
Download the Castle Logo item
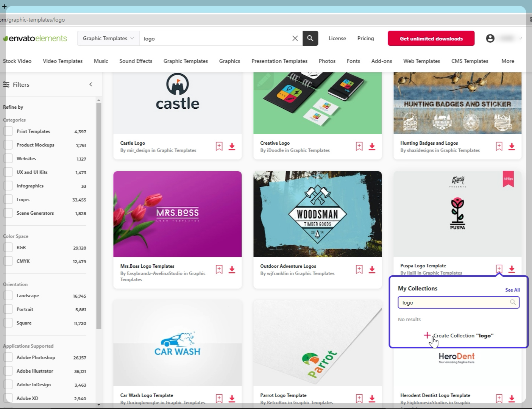(232, 147)
